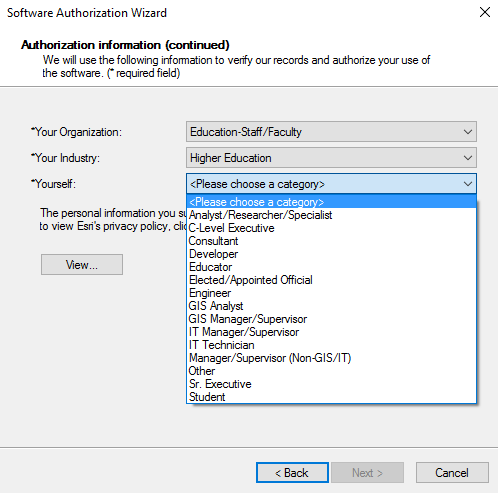Choose Analyst/Researcher/Specialist from the list
Viewport: 498px width, 493px height.
click(331, 215)
